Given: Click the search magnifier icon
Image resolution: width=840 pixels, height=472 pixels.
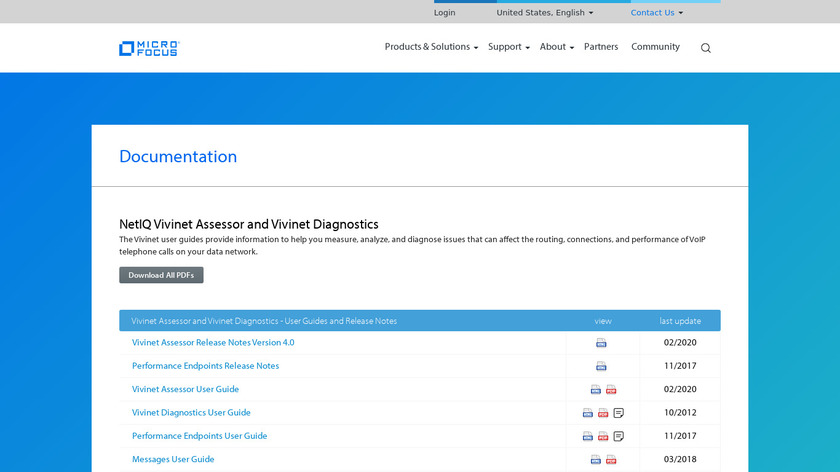Looking at the screenshot, I should click(706, 48).
